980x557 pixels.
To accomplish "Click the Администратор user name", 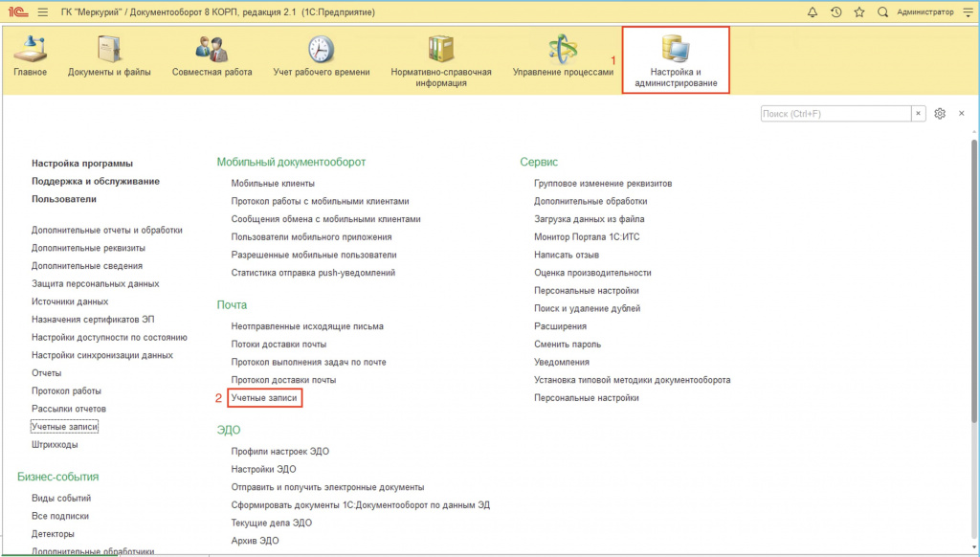I will (925, 11).
